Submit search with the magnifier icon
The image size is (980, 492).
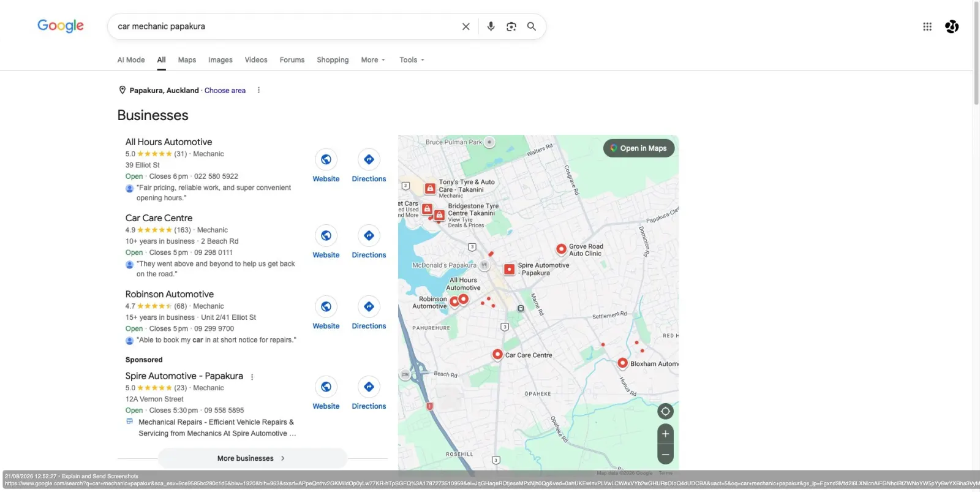[x=532, y=26]
